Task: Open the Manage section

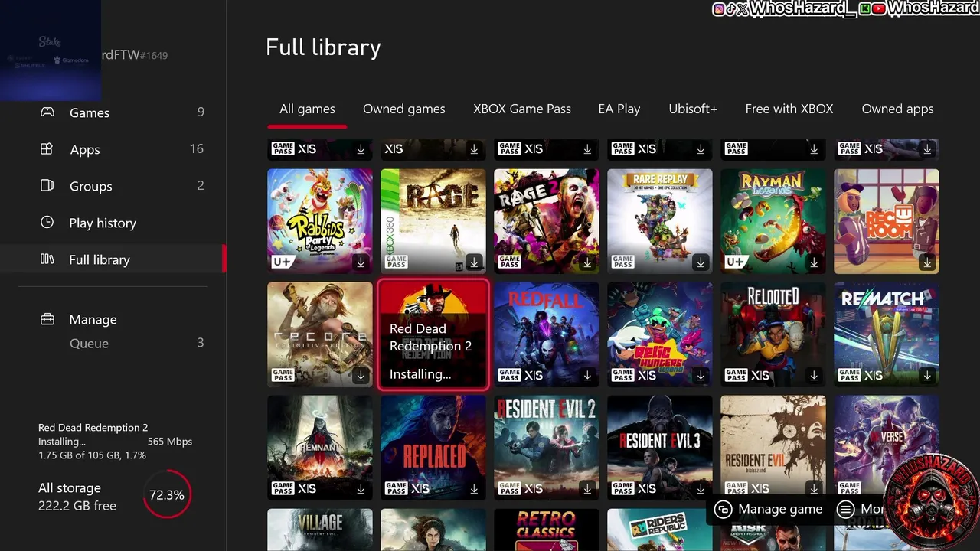Action: [x=113, y=319]
